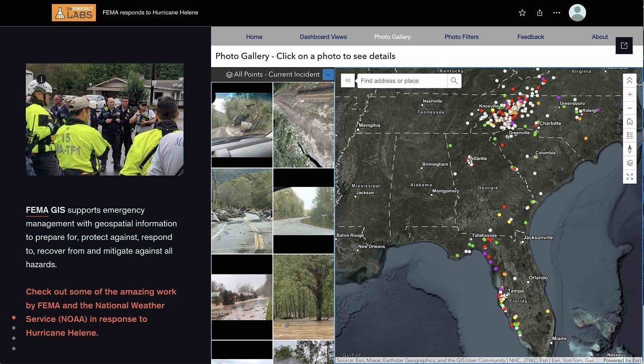Open the Feedback tab
Image resolution: width=644 pixels, height=364 pixels.
pyautogui.click(x=531, y=37)
